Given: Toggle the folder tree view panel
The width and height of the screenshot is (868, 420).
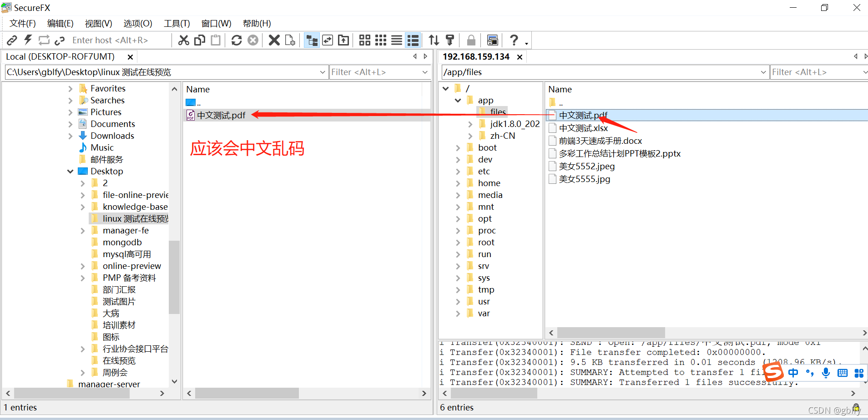Looking at the screenshot, I should point(312,40).
